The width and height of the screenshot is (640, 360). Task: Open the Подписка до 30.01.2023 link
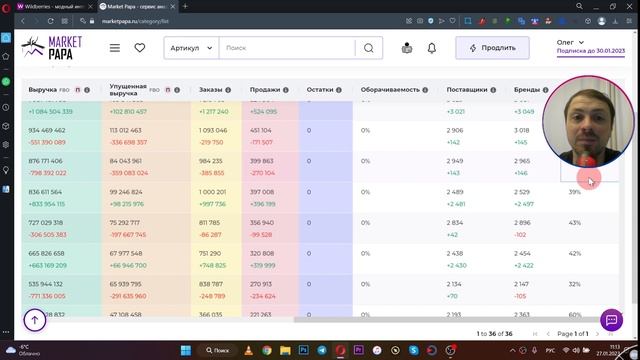tap(591, 51)
